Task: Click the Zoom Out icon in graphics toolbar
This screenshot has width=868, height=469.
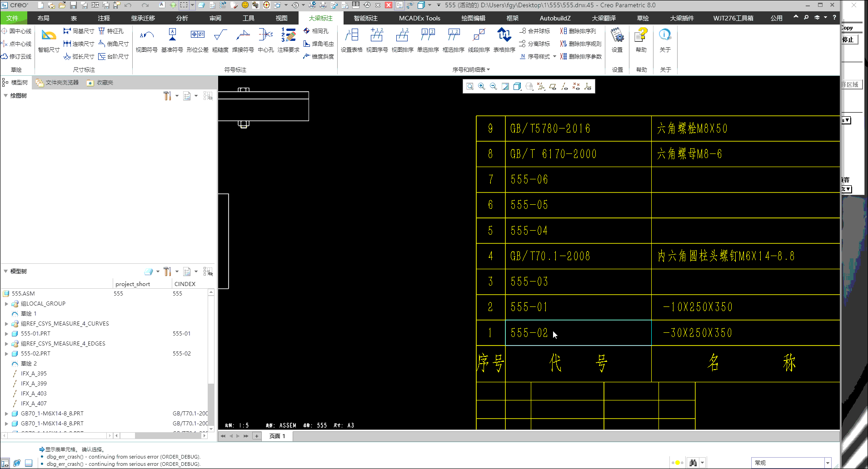Action: click(494, 86)
